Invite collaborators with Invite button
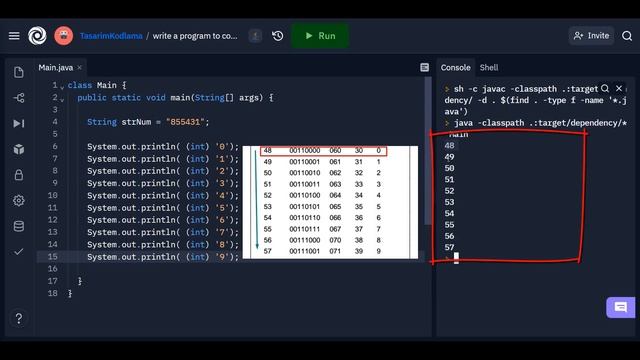The width and height of the screenshot is (640, 360). point(591,36)
